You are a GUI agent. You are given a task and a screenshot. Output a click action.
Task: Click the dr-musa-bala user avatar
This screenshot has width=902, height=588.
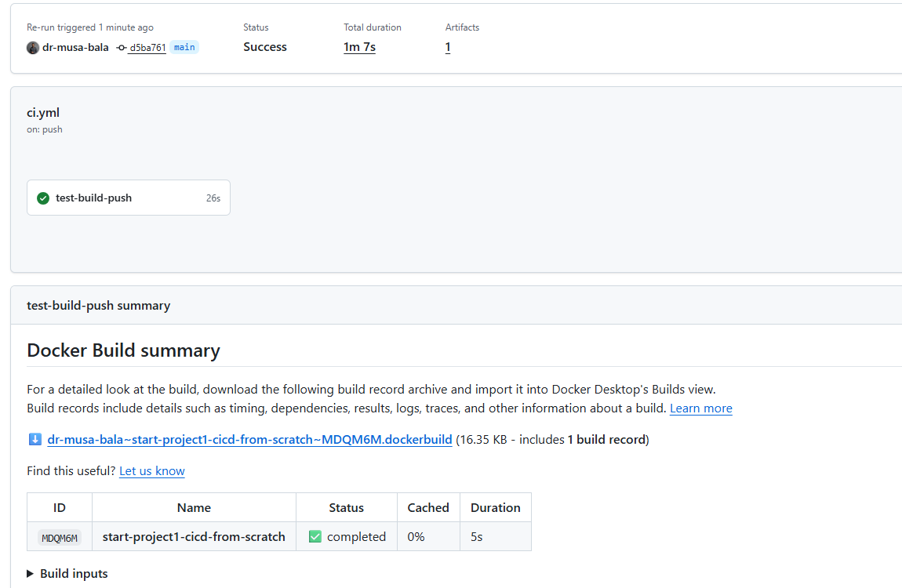tap(33, 48)
